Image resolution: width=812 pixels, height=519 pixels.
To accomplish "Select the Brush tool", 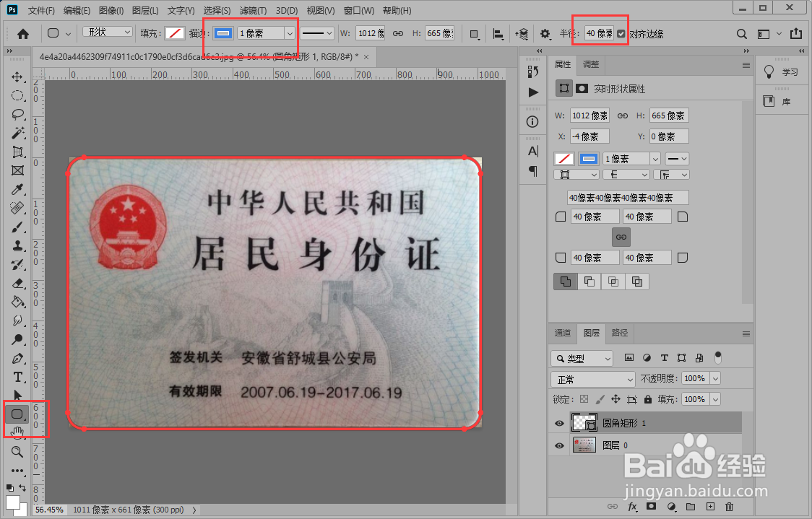I will pos(17,227).
